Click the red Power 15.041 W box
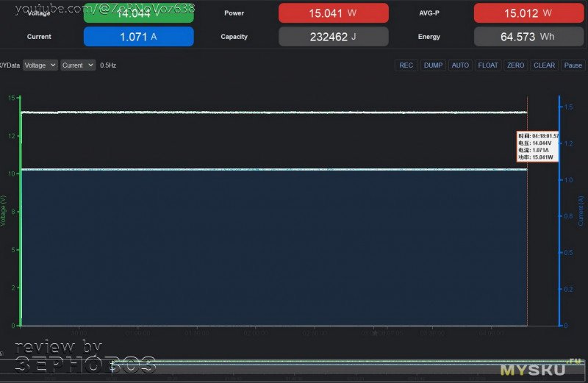The width and height of the screenshot is (588, 383). coord(334,13)
